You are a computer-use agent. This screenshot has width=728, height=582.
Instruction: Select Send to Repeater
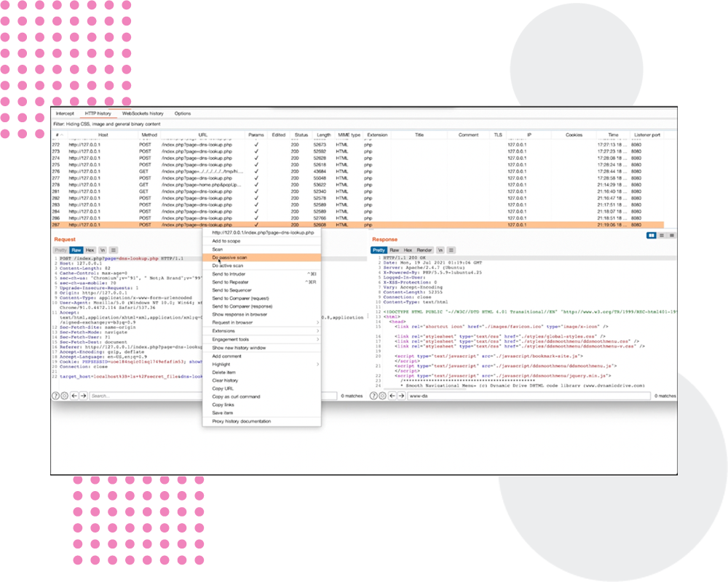pyautogui.click(x=262, y=282)
